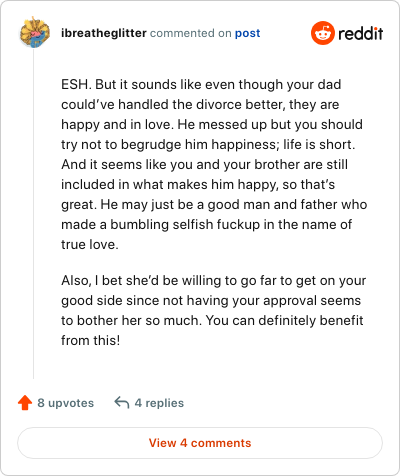Click the reddit wordmark text

pos(361,34)
